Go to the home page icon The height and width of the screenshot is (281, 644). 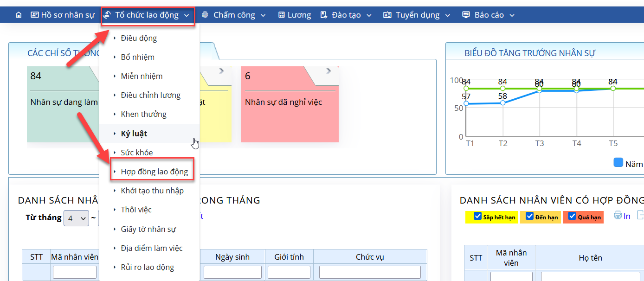click(19, 15)
